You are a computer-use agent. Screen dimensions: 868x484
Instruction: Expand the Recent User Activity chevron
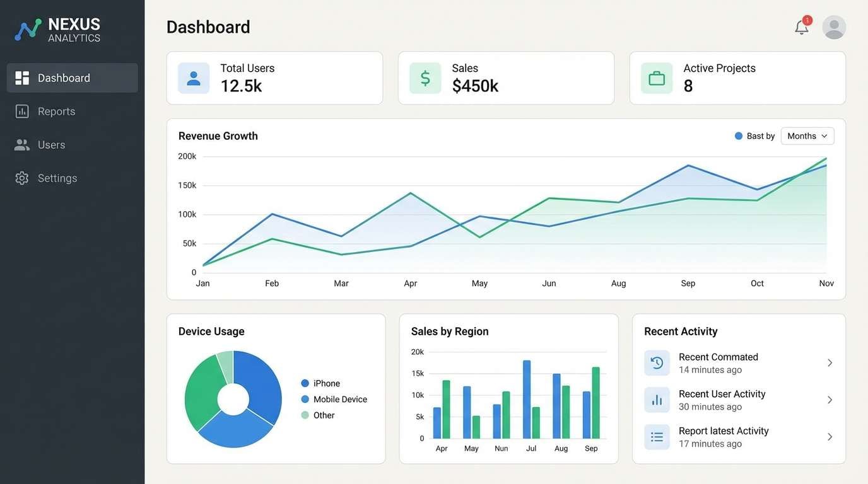[831, 400]
